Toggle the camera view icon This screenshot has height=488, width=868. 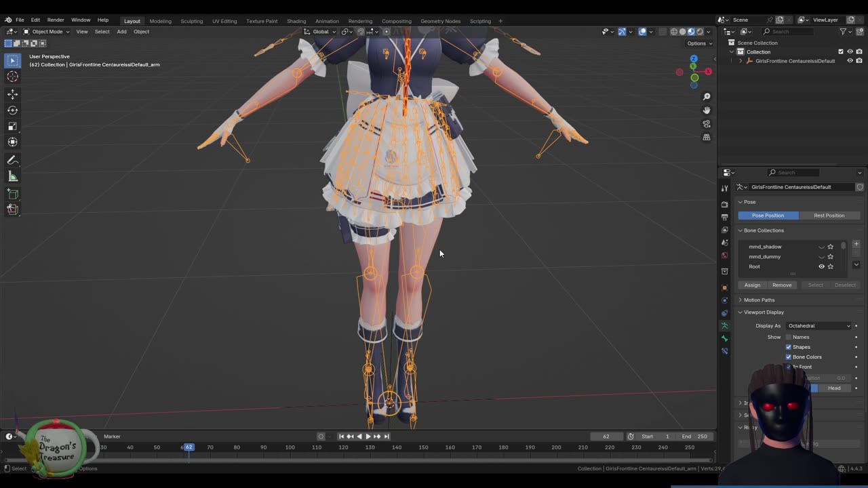(x=707, y=124)
